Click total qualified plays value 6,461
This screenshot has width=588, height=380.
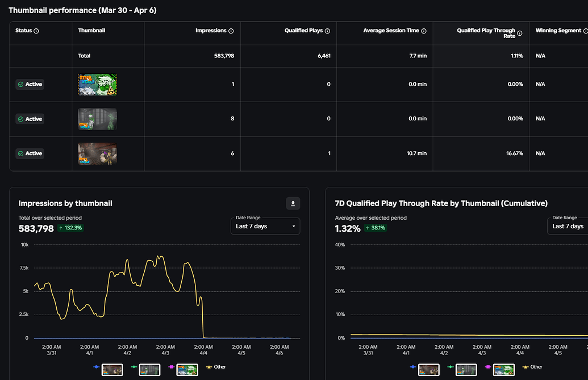click(x=324, y=56)
